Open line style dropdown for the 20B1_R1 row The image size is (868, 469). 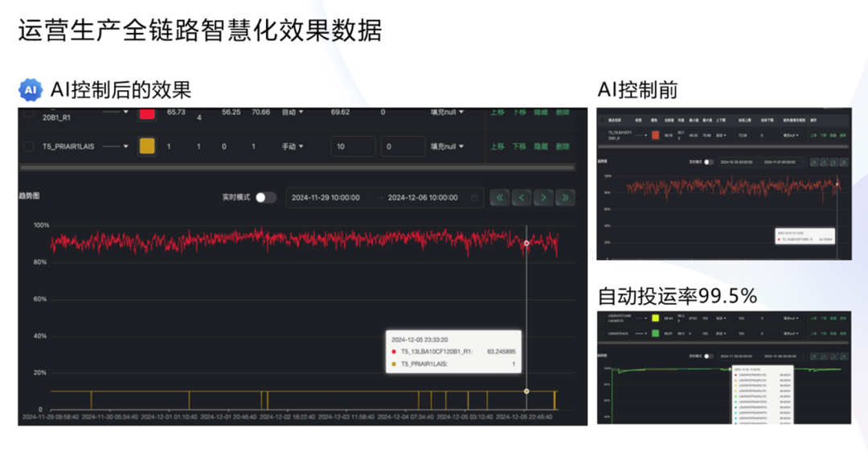115,112
